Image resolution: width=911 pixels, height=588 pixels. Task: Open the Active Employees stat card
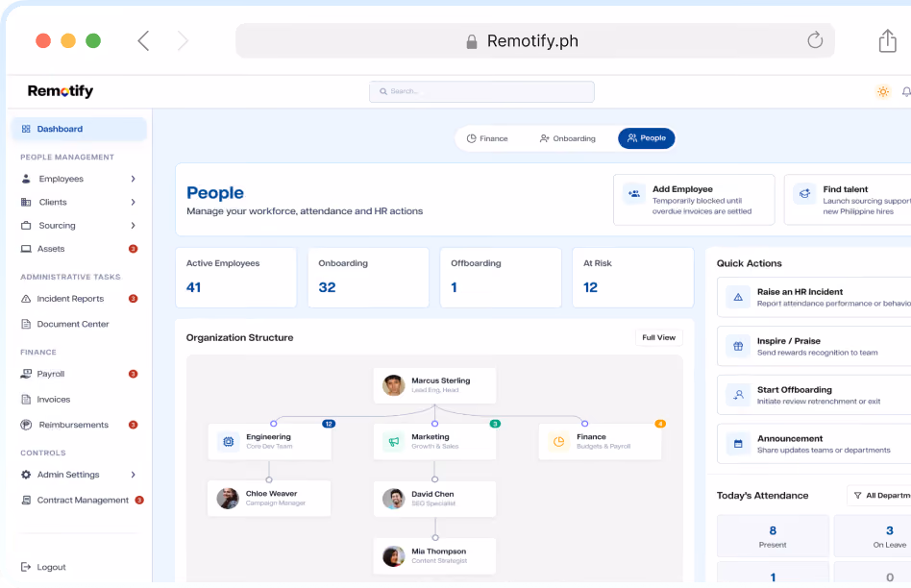pos(235,278)
